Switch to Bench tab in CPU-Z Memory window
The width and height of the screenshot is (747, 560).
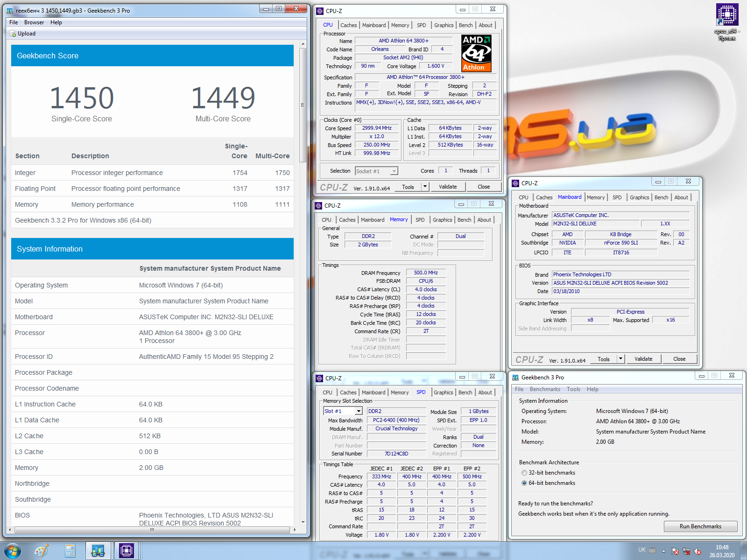click(x=464, y=220)
